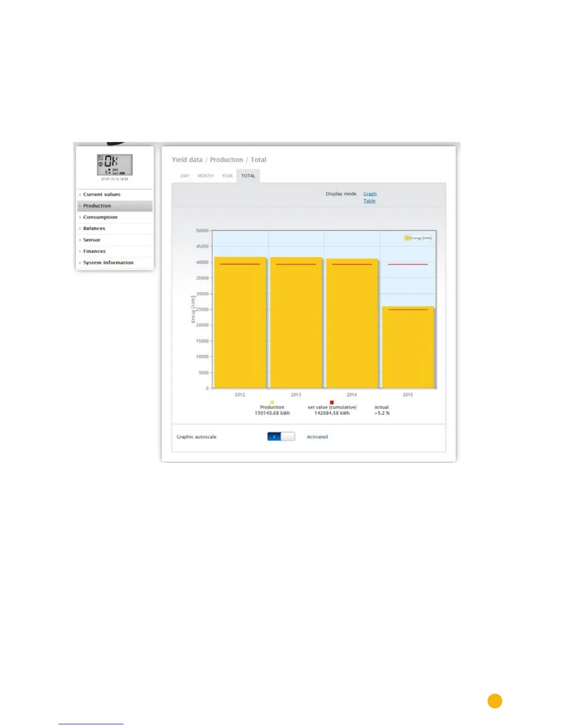Click the Table display mode link
Viewport: 563px width, 728px height.
click(369, 201)
